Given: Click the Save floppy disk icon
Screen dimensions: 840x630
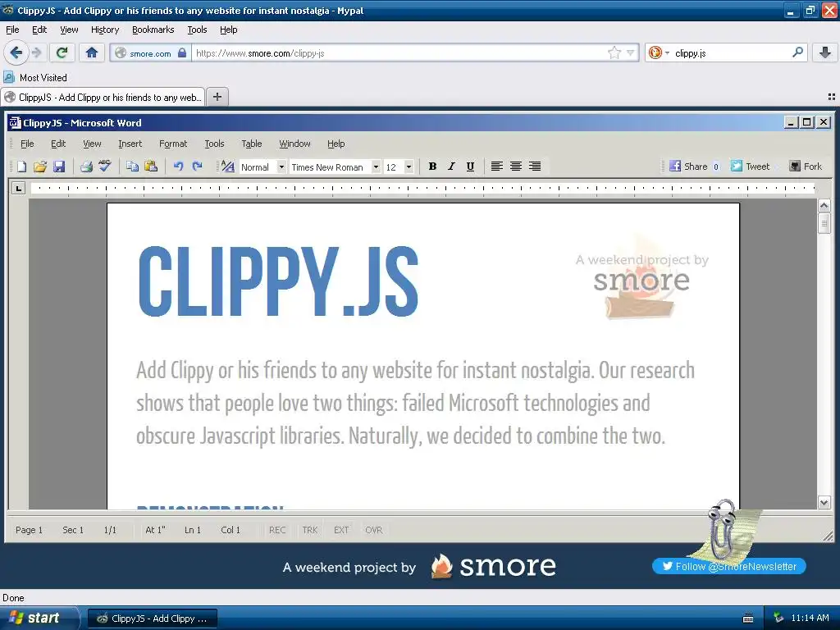Looking at the screenshot, I should click(x=59, y=167).
